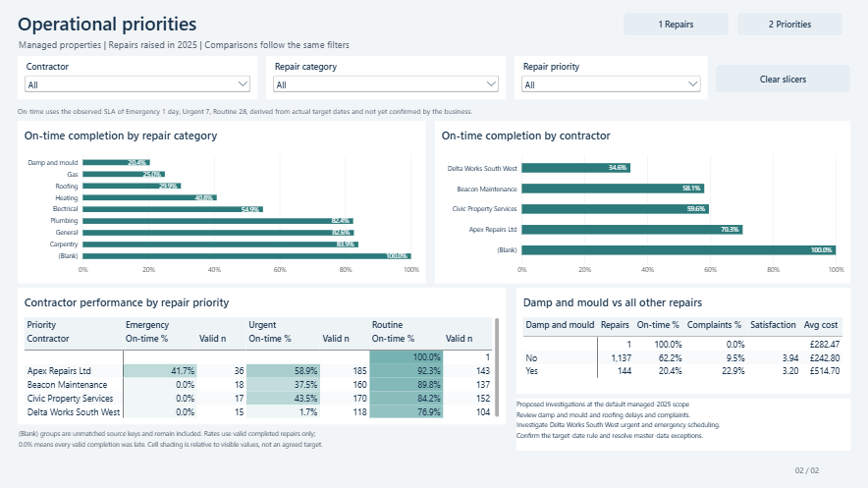
Task: Click Apex Repairs Ltd row in matrix
Action: click(x=258, y=371)
